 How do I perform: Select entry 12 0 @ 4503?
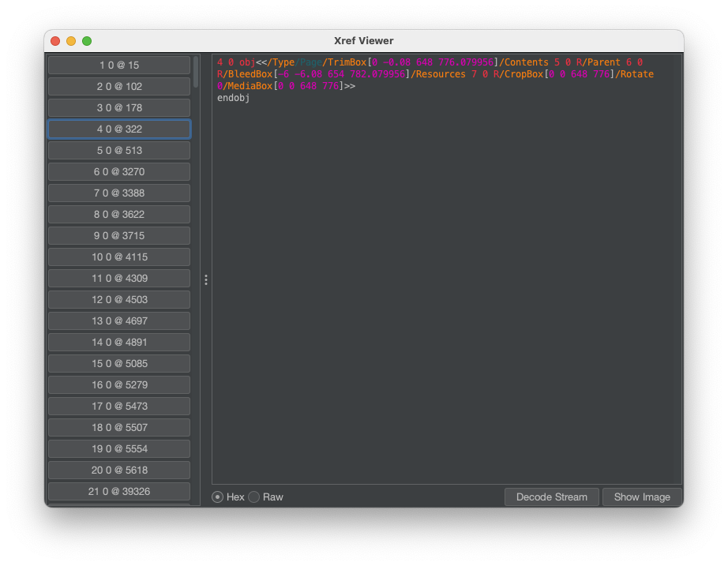pos(118,299)
